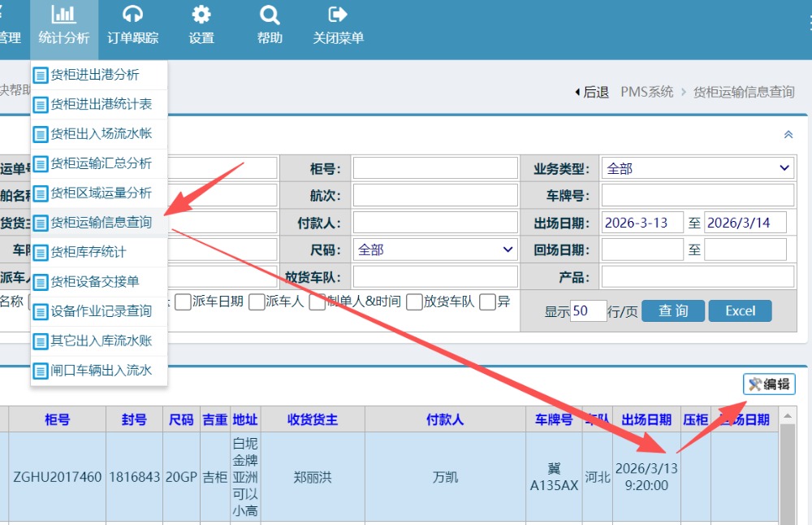Click the 后退 back arrow
Image resolution: width=812 pixels, height=525 pixels.
tap(577, 93)
